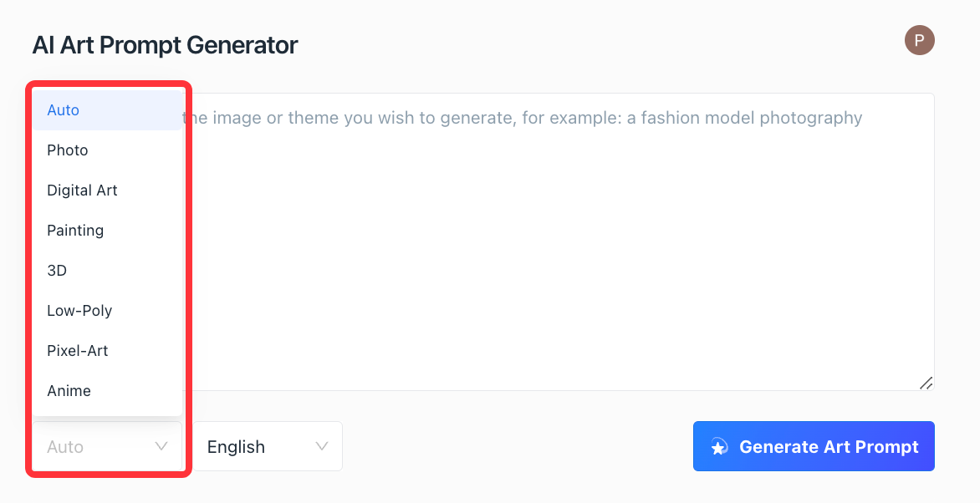Screen dimensions: 980x503
Task: Click the Generate Art Prompt button
Action: 814,446
